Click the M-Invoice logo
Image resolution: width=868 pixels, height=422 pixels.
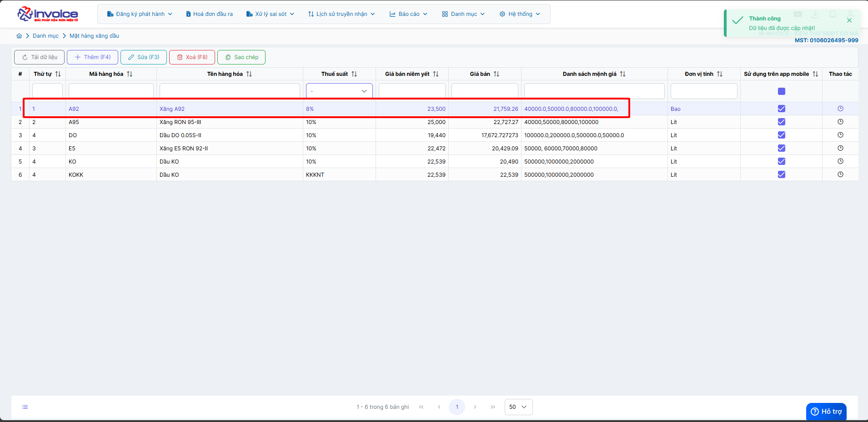(x=48, y=14)
